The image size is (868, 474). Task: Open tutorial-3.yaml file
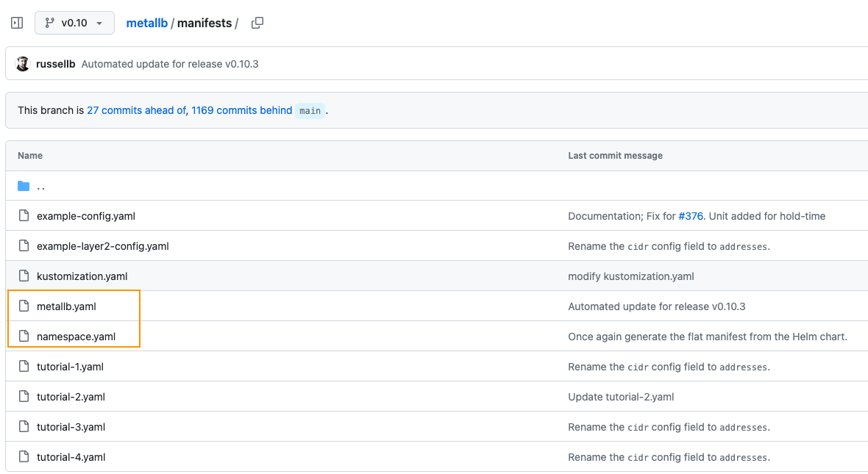point(71,427)
